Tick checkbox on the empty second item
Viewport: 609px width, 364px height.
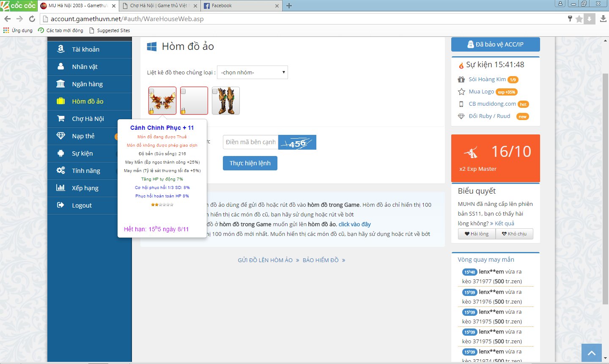[x=183, y=91]
